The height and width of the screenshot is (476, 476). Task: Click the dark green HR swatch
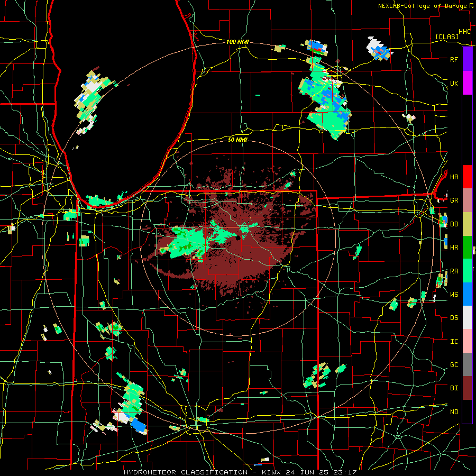(467, 247)
